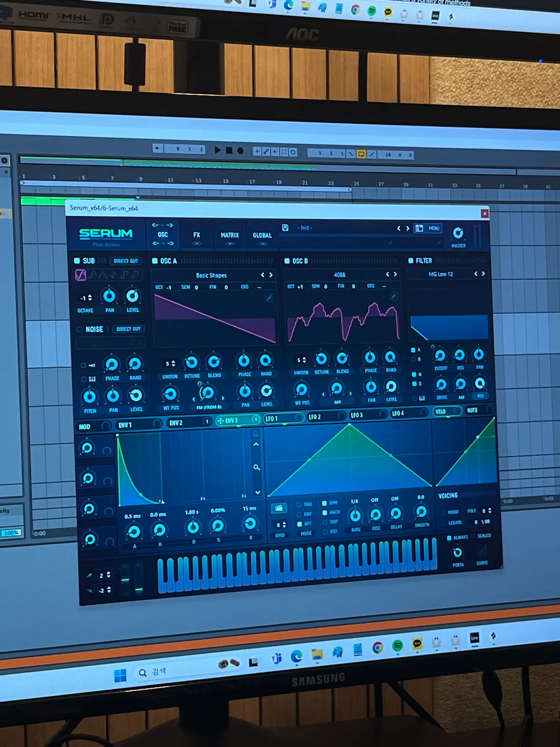Open the MG Low 12 filter type selector
This screenshot has width=560, height=747.
pos(441,274)
